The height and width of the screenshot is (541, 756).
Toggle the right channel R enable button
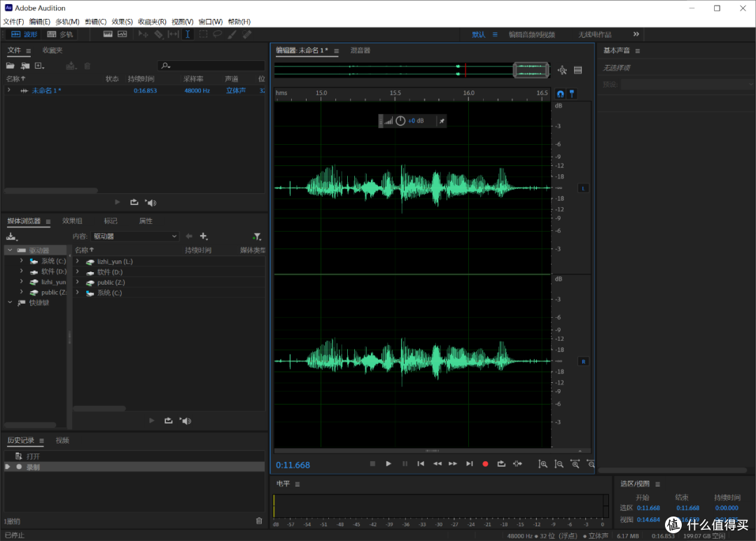point(582,361)
